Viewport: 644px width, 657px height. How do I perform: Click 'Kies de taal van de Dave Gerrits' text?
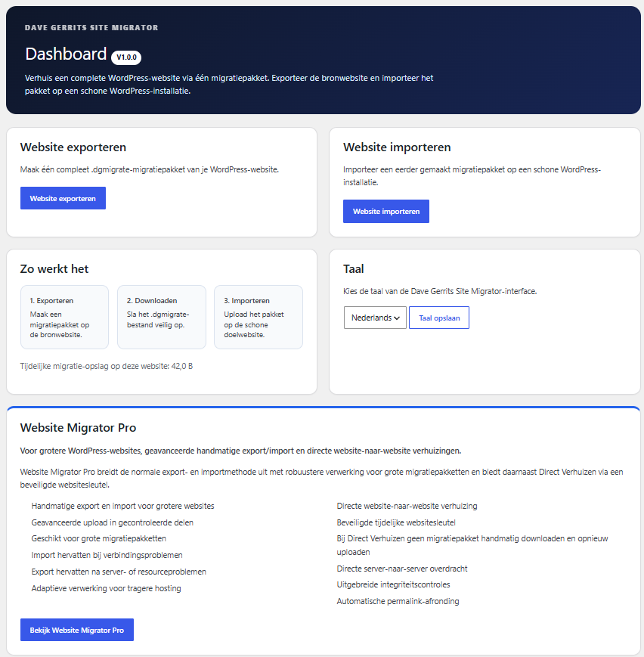tap(440, 291)
